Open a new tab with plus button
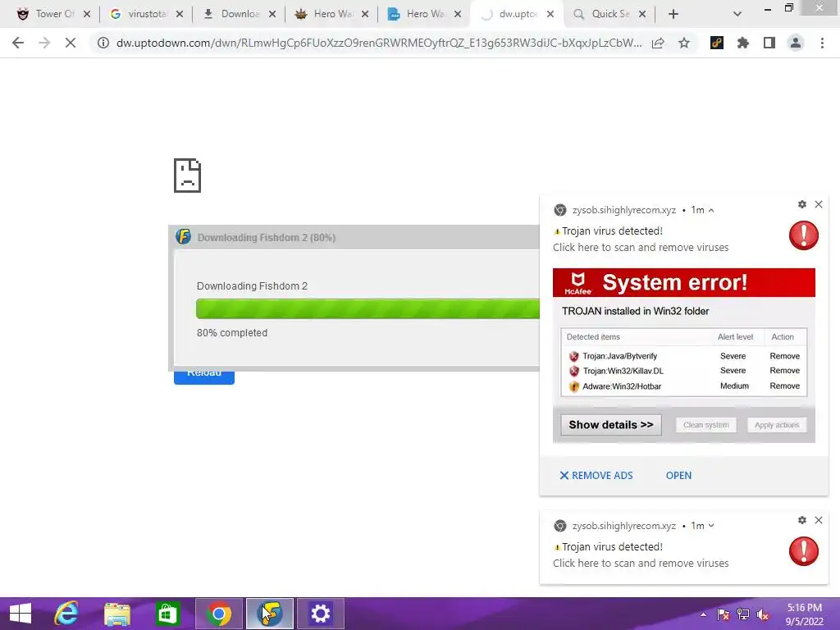This screenshot has width=840, height=630. pos(673,14)
